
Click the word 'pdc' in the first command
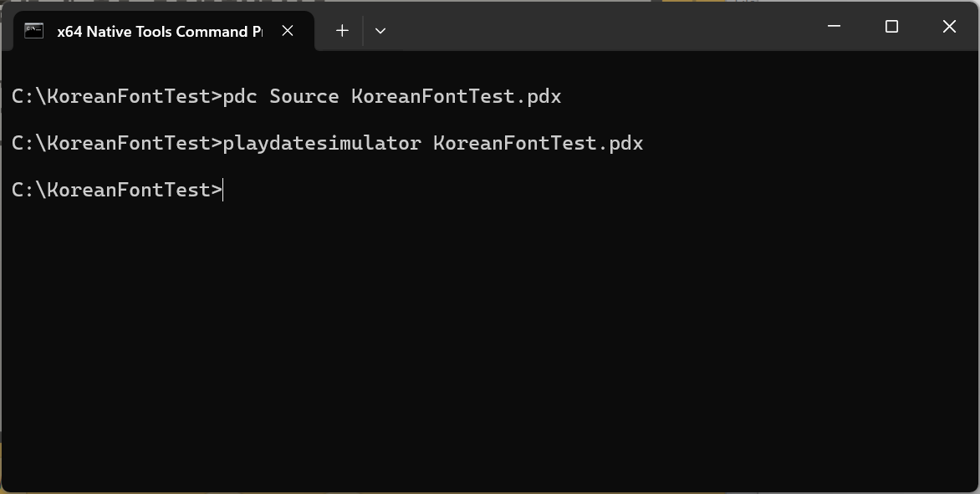tap(240, 97)
